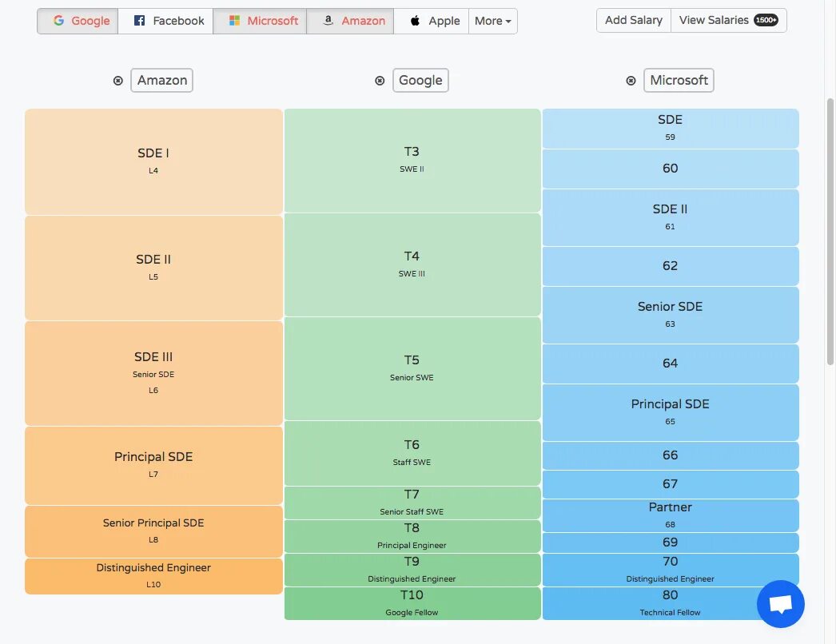Open the More companies dropdown
This screenshot has width=836, height=644.
pyautogui.click(x=492, y=21)
